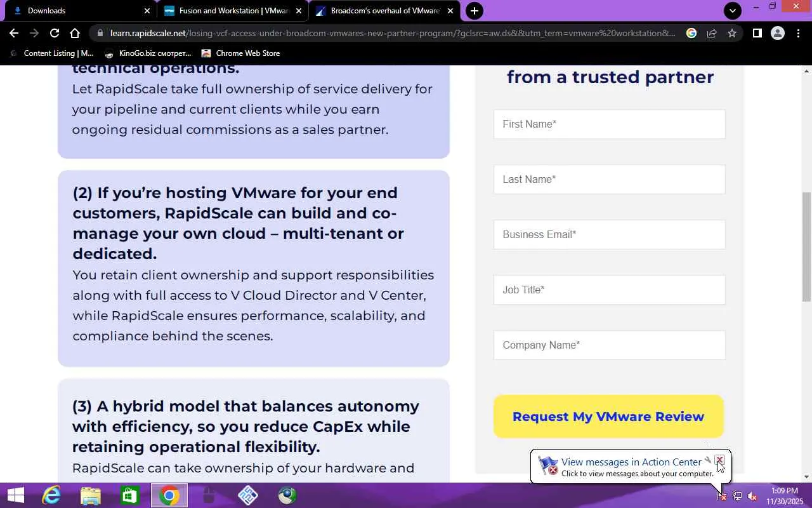Open notification options wrench icon
The height and width of the screenshot is (508, 812).
point(708,460)
